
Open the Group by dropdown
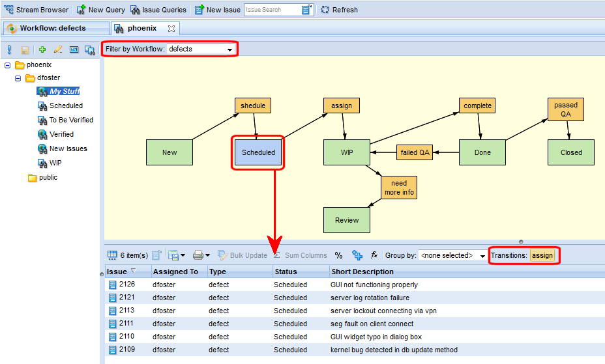453,255
